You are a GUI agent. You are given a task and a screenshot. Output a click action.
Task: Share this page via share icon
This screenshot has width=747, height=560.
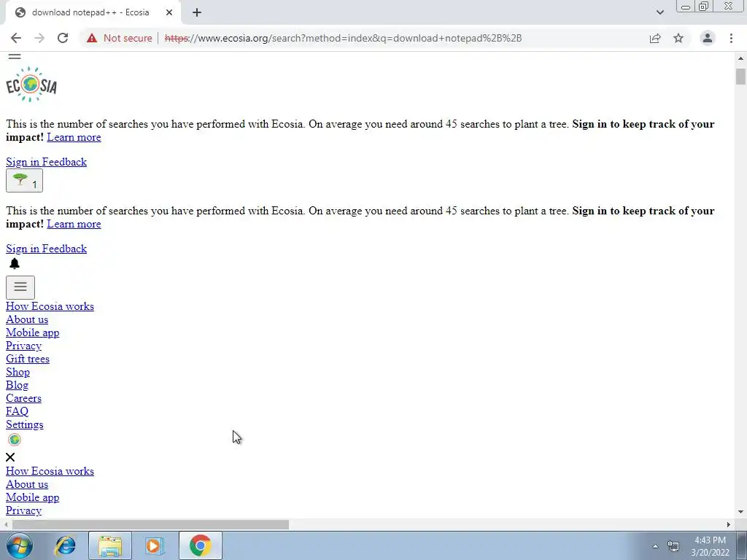click(x=655, y=38)
